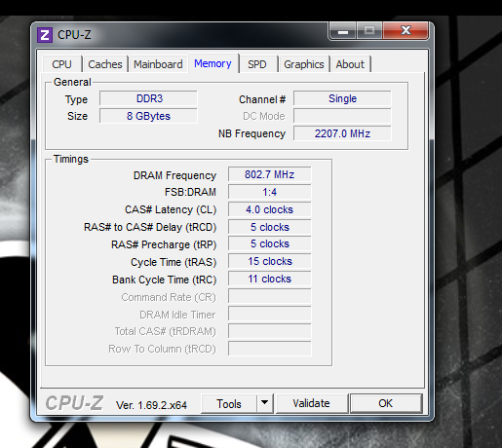Expand the Tools dropdown arrow

[x=265, y=404]
